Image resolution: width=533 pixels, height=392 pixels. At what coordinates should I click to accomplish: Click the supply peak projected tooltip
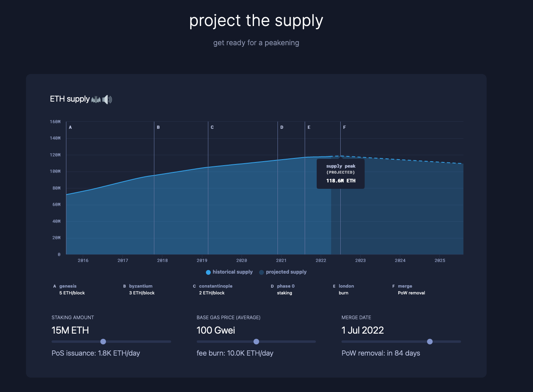pyautogui.click(x=341, y=174)
